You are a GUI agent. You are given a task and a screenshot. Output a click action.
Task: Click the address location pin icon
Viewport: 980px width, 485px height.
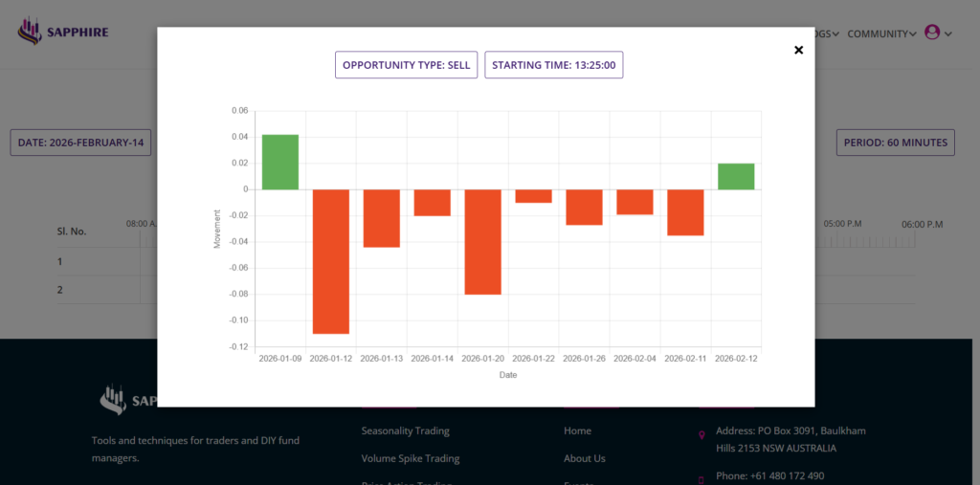click(702, 435)
